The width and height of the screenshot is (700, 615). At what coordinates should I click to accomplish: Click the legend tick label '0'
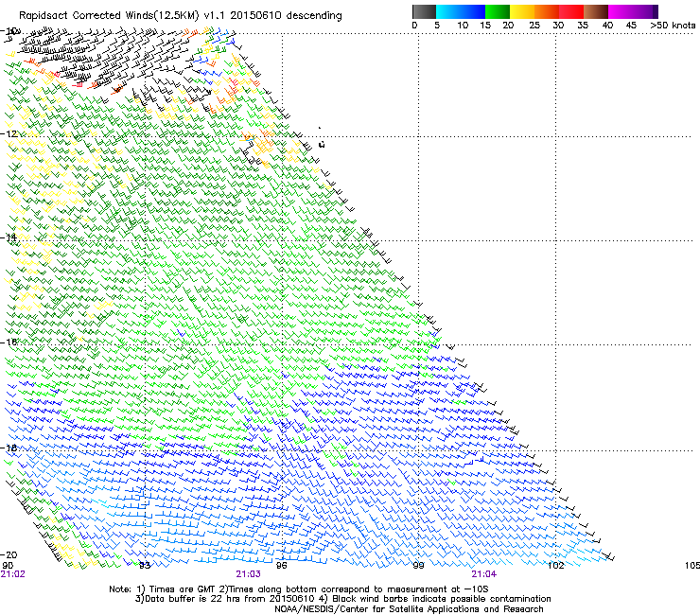click(x=414, y=26)
